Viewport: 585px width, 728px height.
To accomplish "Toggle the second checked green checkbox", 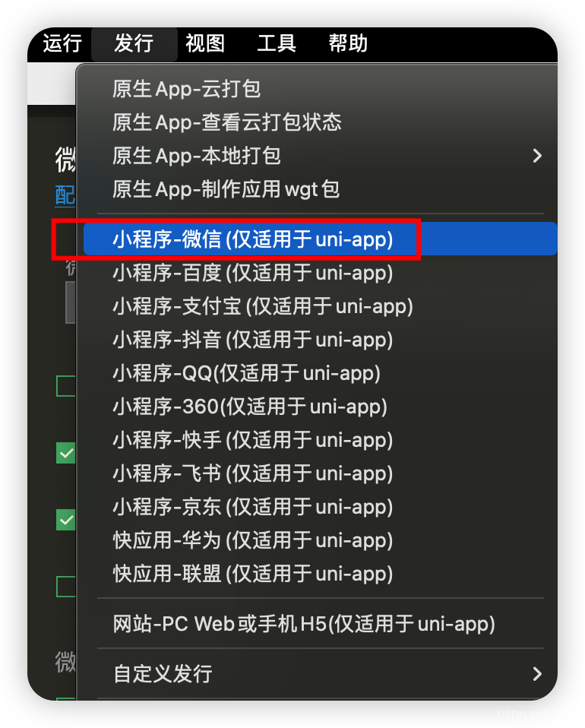I will 65,520.
